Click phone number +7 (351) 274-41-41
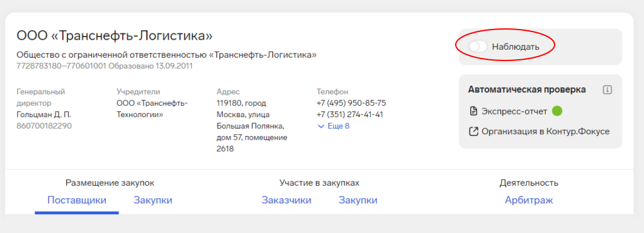This screenshot has width=644, height=233. (x=350, y=115)
